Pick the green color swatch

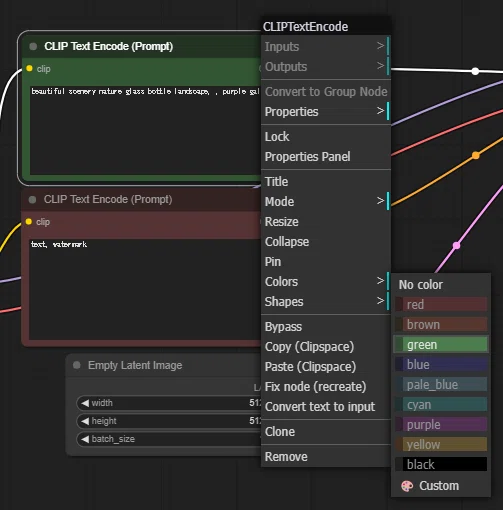(441, 344)
